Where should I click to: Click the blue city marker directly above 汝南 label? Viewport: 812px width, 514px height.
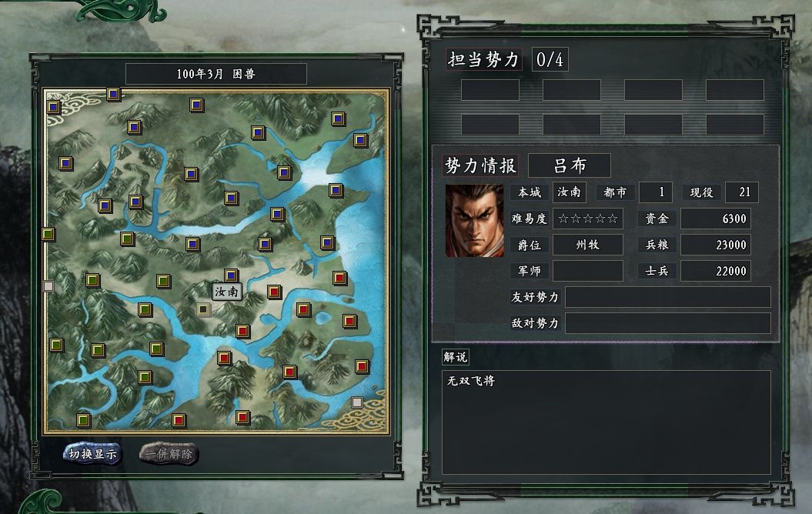(231, 275)
